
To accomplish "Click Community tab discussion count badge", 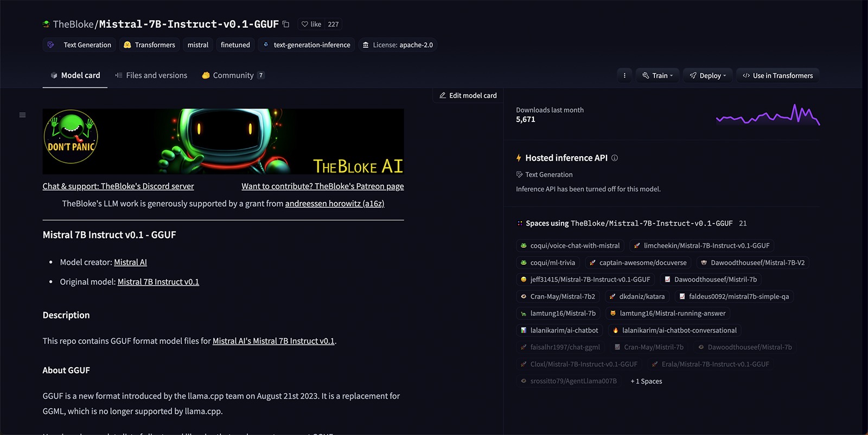I will click(261, 75).
